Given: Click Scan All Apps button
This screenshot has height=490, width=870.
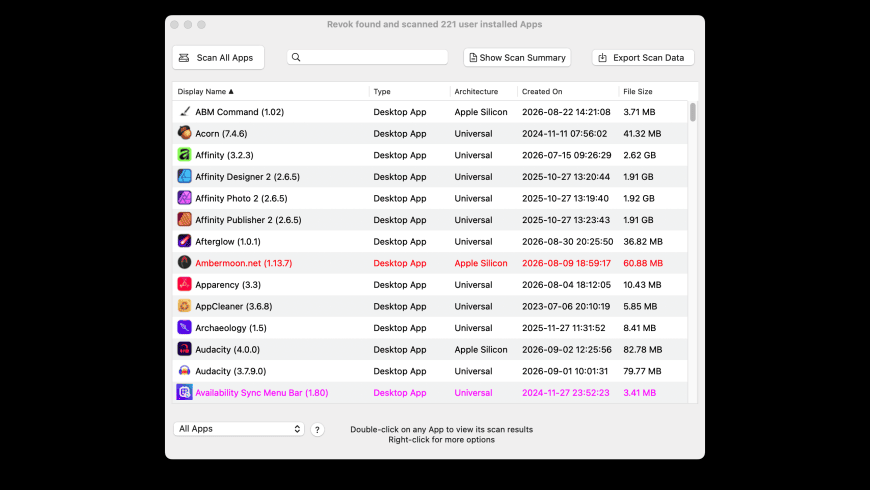Looking at the screenshot, I should (x=218, y=58).
